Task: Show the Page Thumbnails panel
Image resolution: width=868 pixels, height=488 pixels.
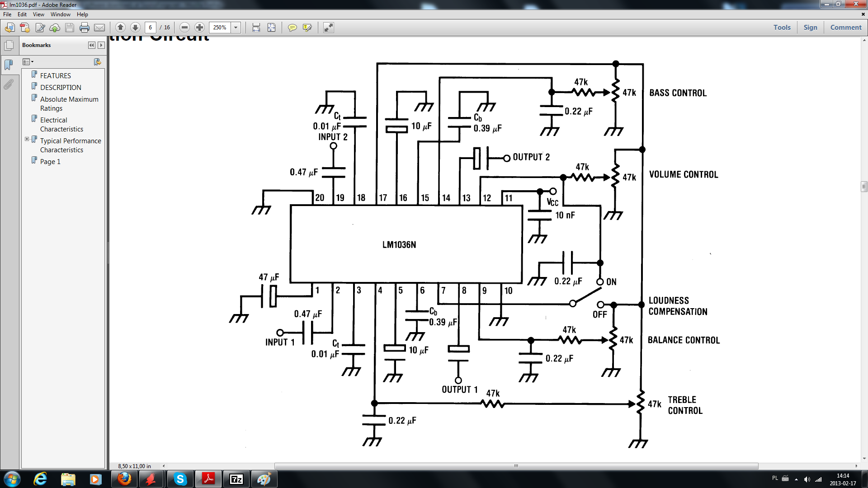Action: click(9, 45)
